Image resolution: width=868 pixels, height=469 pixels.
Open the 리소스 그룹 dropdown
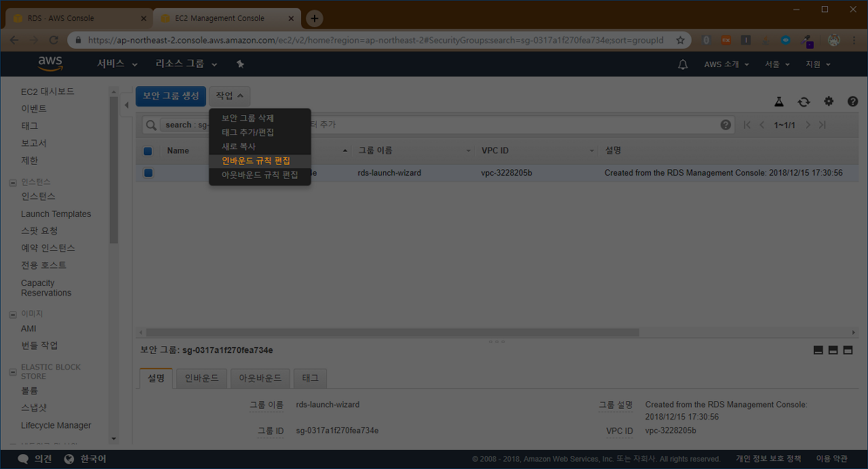(186, 64)
